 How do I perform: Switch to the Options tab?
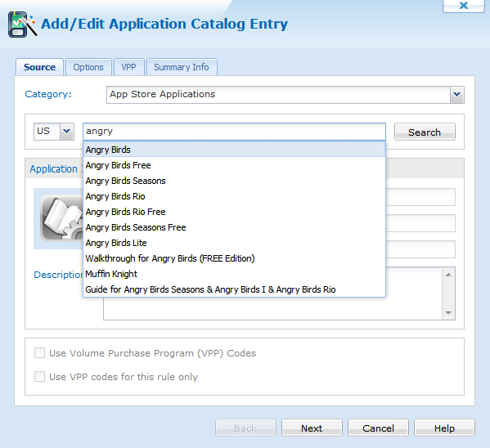[88, 67]
